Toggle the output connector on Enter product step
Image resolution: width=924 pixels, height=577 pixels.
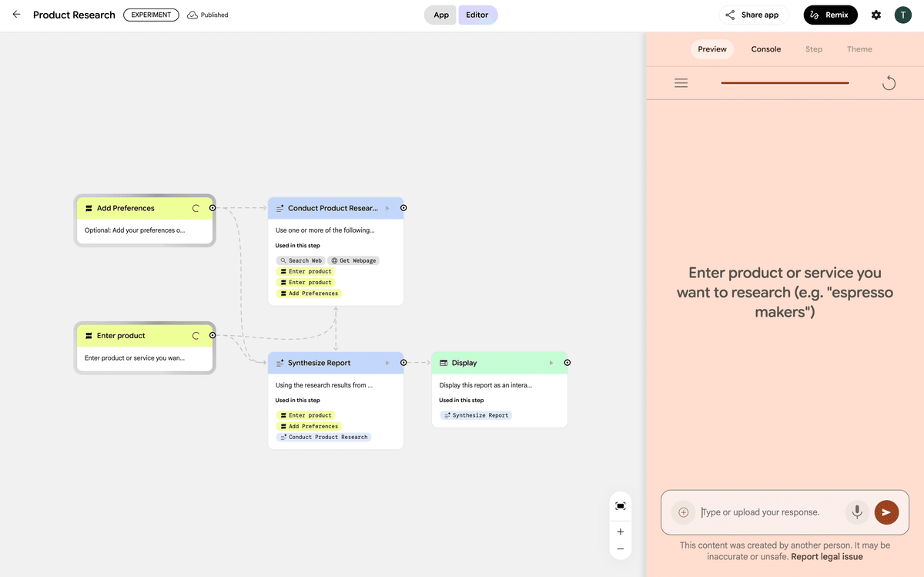pyautogui.click(x=212, y=334)
